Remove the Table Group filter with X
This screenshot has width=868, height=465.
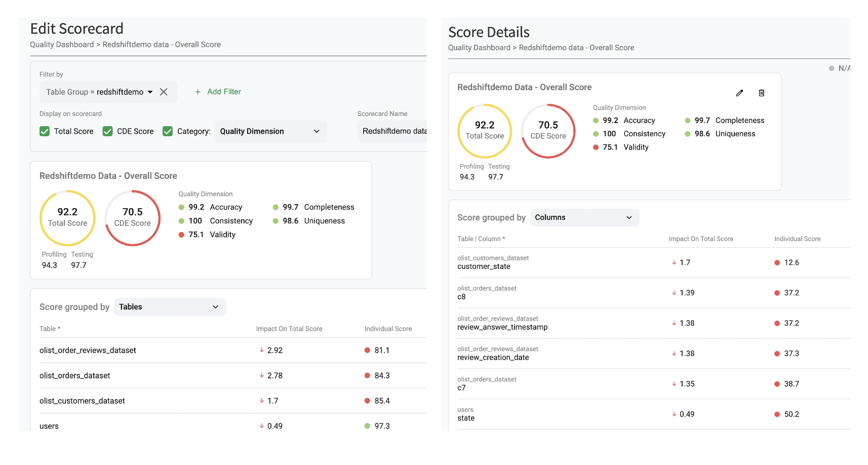tap(164, 92)
